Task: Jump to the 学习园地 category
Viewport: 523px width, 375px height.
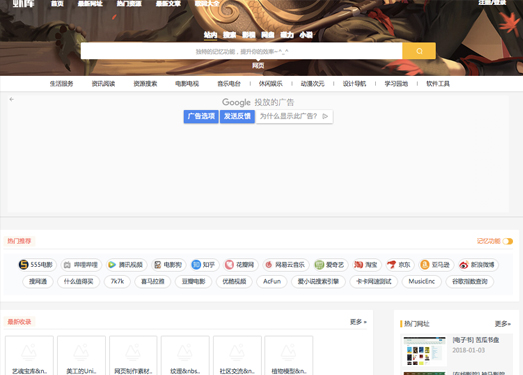Action: (x=396, y=84)
